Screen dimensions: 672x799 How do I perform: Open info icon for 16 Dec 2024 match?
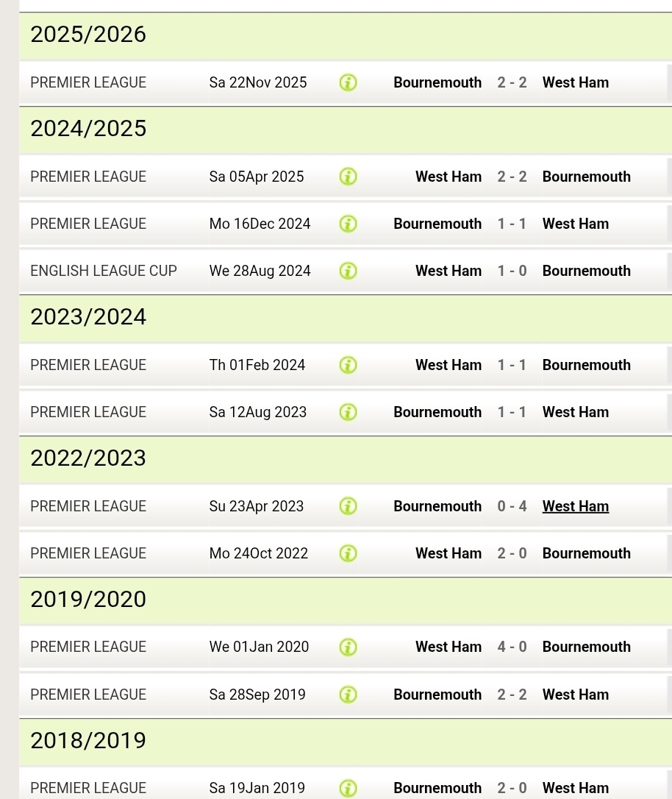click(x=348, y=224)
